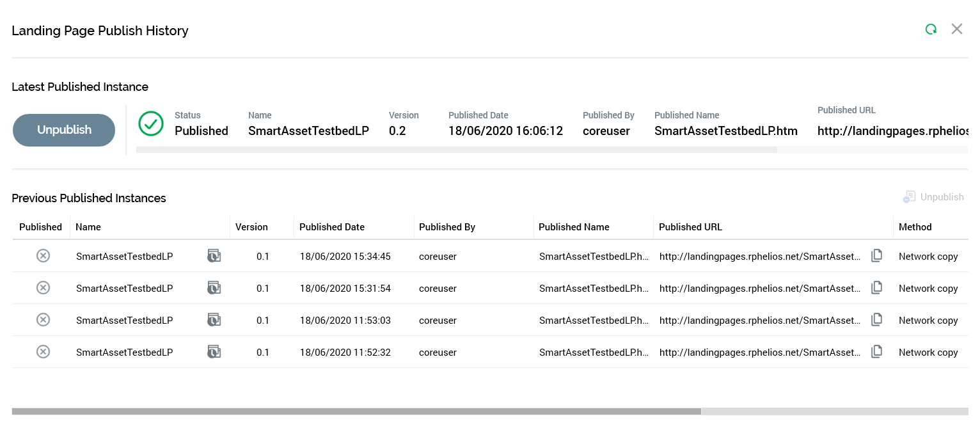Click unpublished status icon in last row
980x437 pixels.
point(43,352)
